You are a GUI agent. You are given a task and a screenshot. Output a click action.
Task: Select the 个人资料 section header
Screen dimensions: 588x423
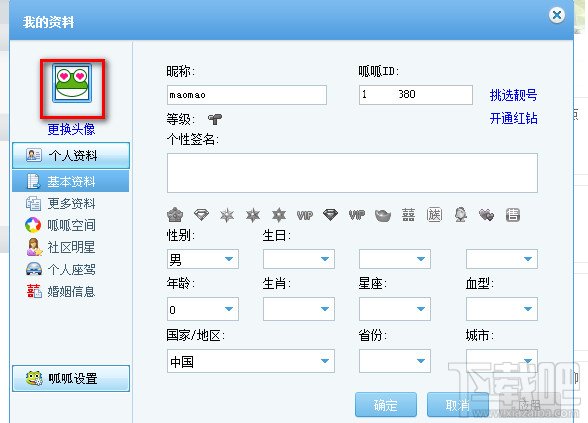click(x=71, y=155)
